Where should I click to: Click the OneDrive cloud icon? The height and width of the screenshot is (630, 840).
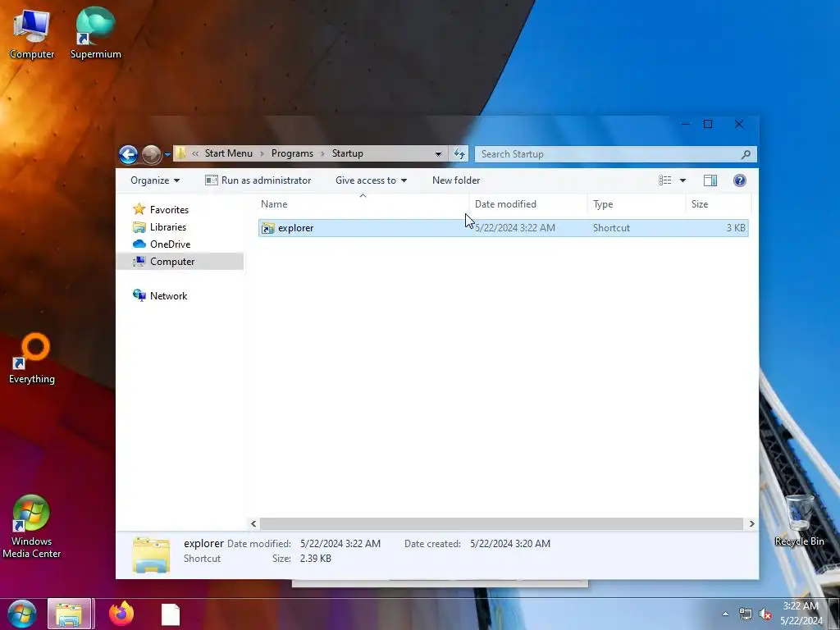139,244
